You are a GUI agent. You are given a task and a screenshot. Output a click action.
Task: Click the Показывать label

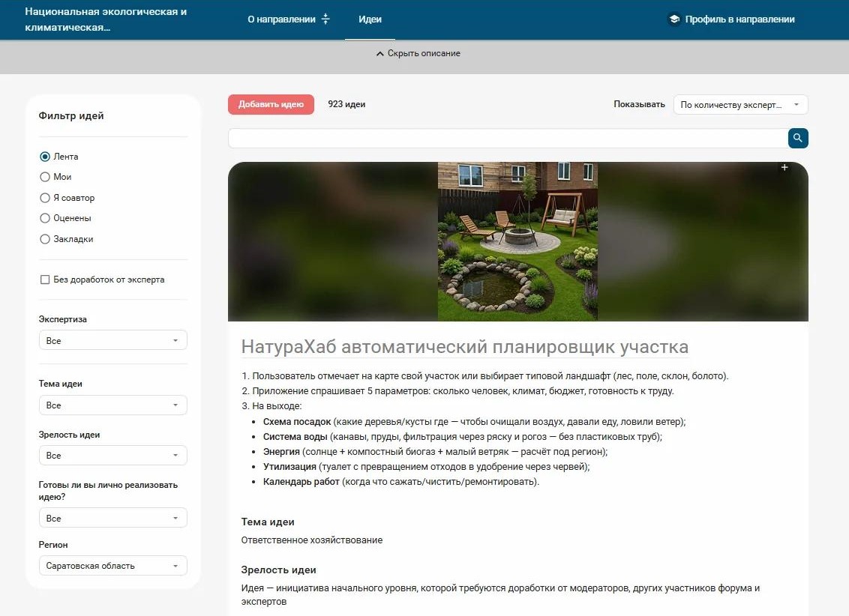tap(639, 104)
